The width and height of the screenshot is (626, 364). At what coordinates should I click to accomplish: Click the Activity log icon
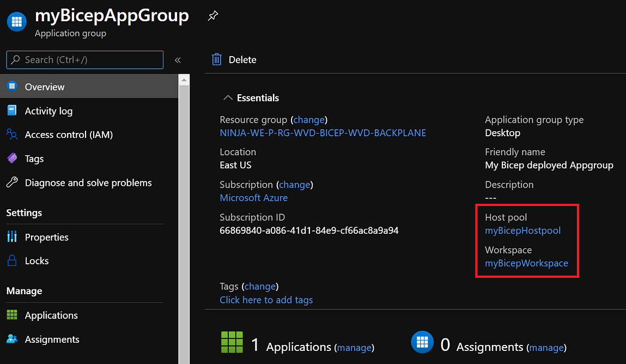[12, 110]
